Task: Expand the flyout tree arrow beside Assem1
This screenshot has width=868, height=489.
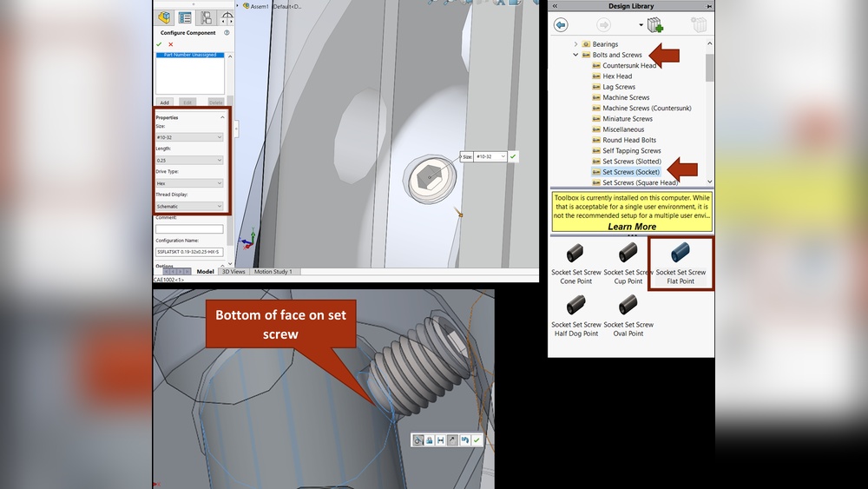Action: point(238,5)
